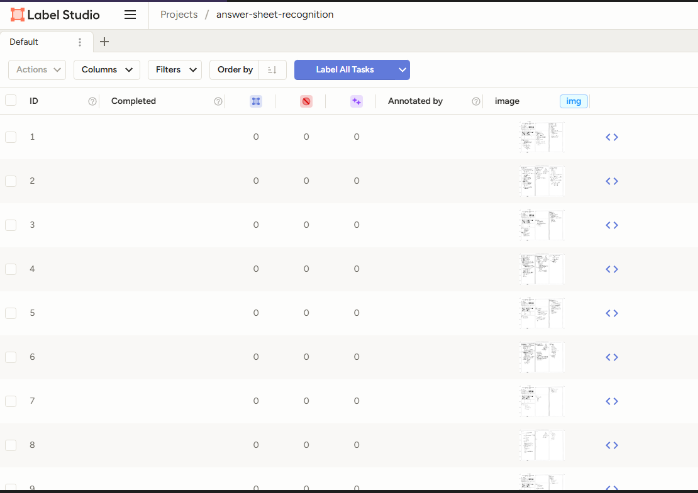
Task: Check the box for task 3
Action: (x=11, y=225)
